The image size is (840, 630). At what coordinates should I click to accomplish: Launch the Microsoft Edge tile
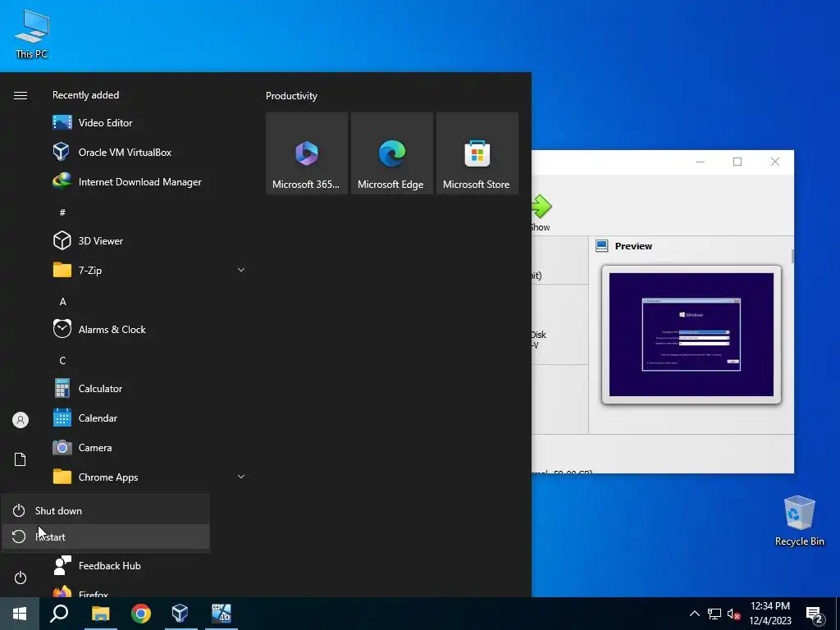point(392,153)
